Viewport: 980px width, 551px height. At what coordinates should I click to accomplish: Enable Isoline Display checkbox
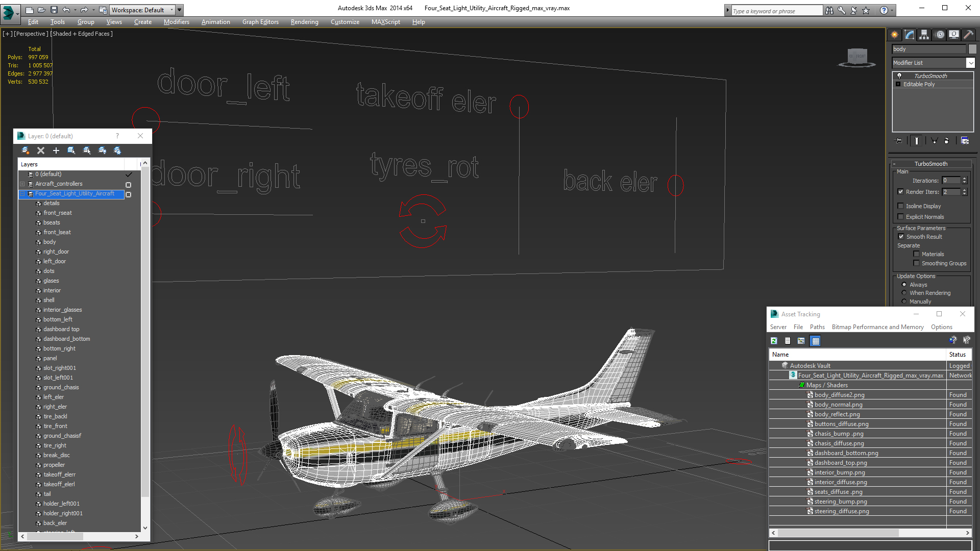point(901,206)
